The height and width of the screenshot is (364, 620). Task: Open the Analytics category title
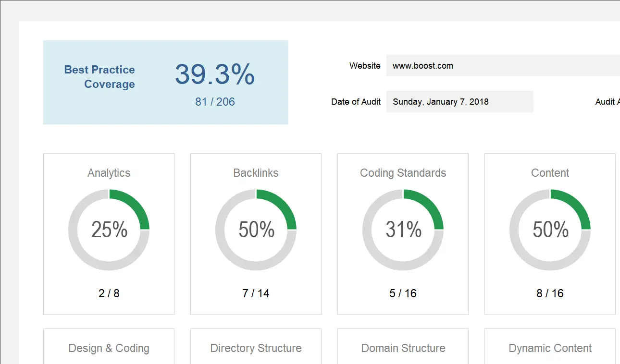click(x=109, y=173)
